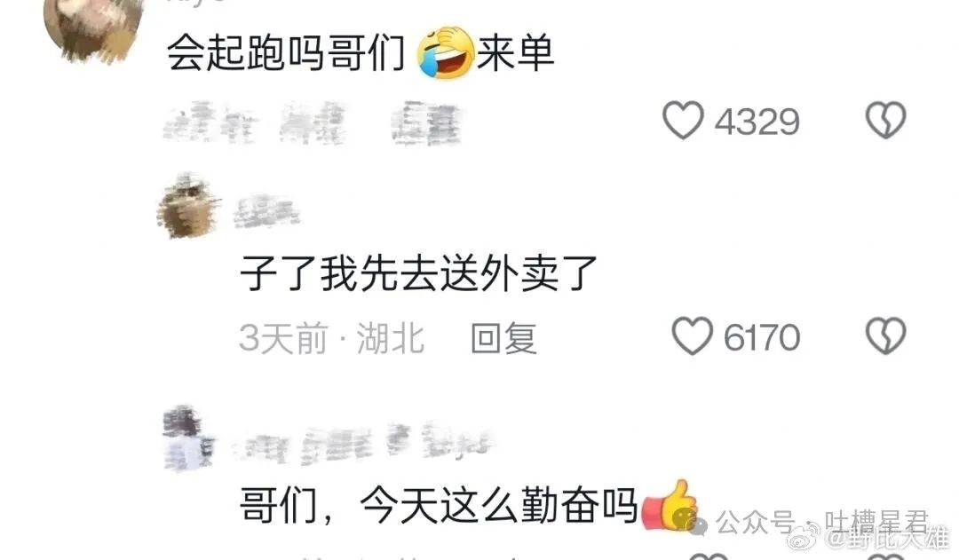The image size is (959, 560).
Task: Open blurred username above 送外卖 comment
Action: tap(266, 211)
